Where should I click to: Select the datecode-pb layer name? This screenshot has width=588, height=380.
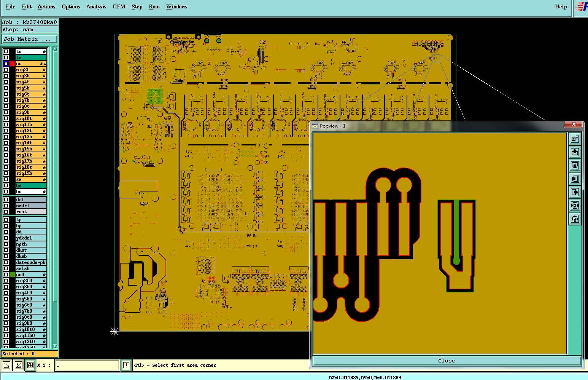(x=31, y=262)
